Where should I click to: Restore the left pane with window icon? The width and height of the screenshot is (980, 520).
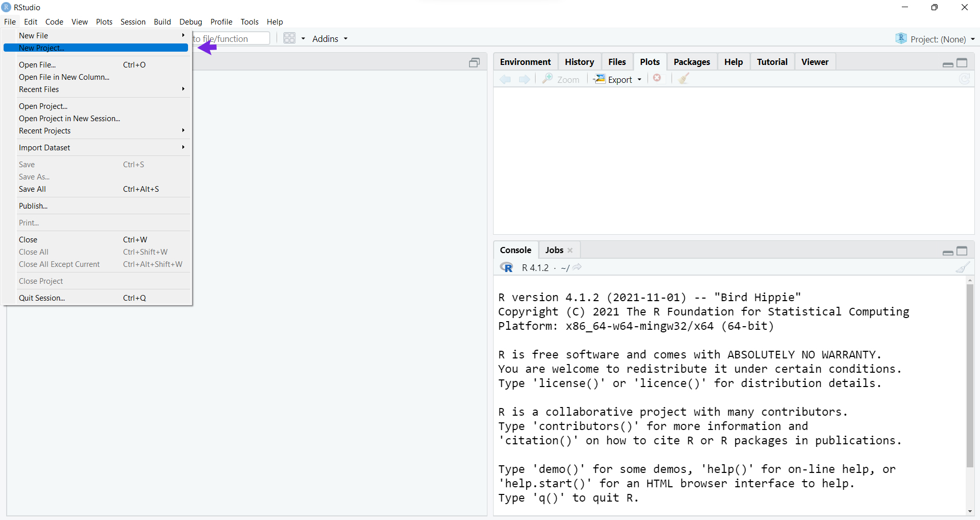pos(474,62)
